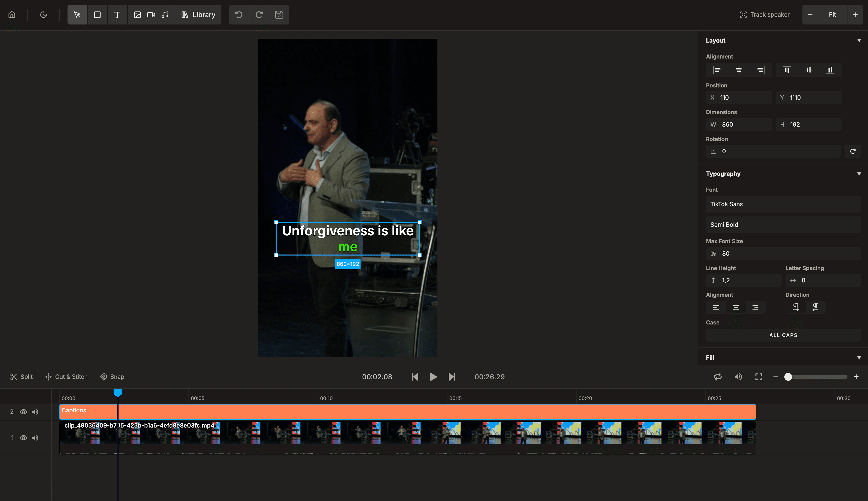The image size is (868, 501).
Task: Align element to left edge
Action: 717,70
